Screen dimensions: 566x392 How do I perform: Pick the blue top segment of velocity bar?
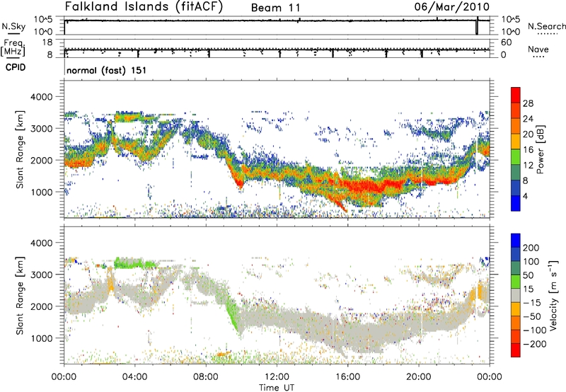click(516, 241)
